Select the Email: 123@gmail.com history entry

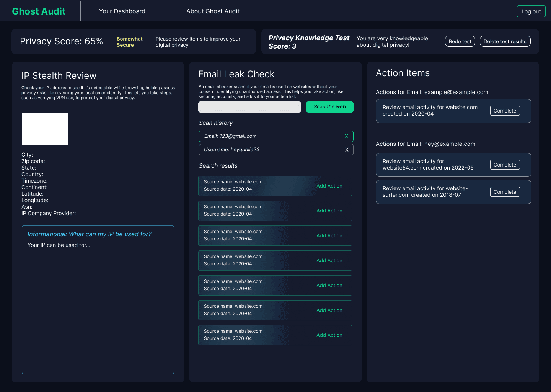point(276,136)
